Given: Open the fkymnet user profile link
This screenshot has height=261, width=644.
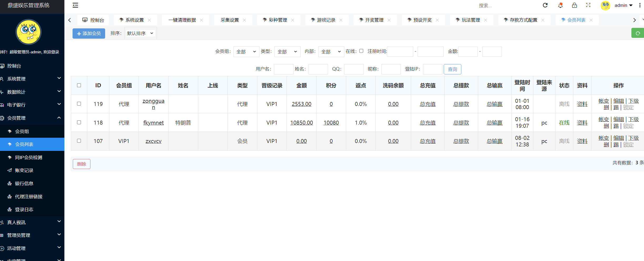Looking at the screenshot, I should click(x=153, y=122).
